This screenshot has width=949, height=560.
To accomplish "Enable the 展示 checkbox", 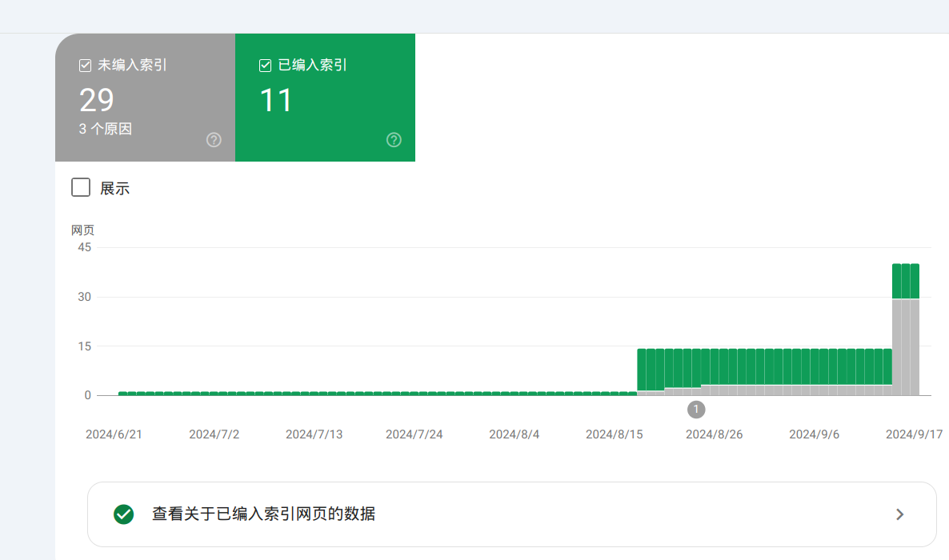I will pos(81,188).
